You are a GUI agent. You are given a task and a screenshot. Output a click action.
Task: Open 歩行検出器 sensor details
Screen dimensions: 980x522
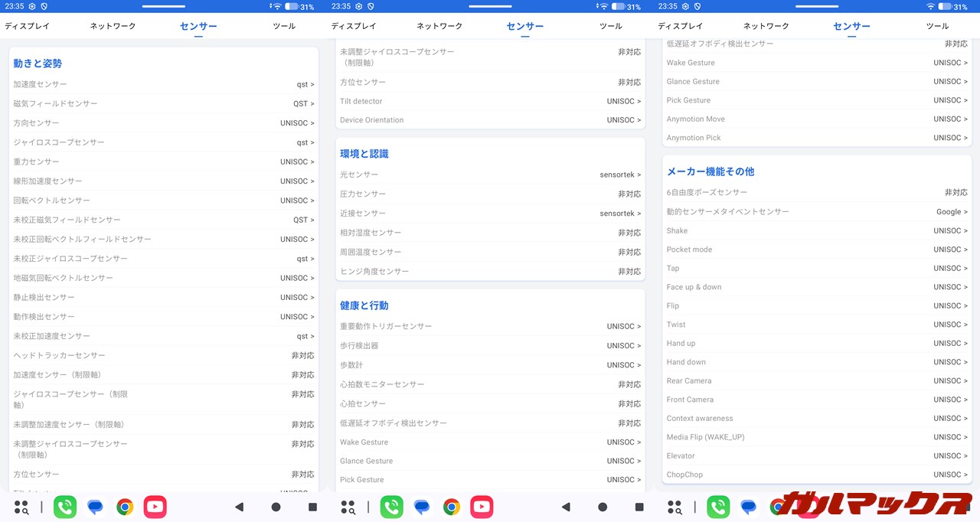point(491,345)
